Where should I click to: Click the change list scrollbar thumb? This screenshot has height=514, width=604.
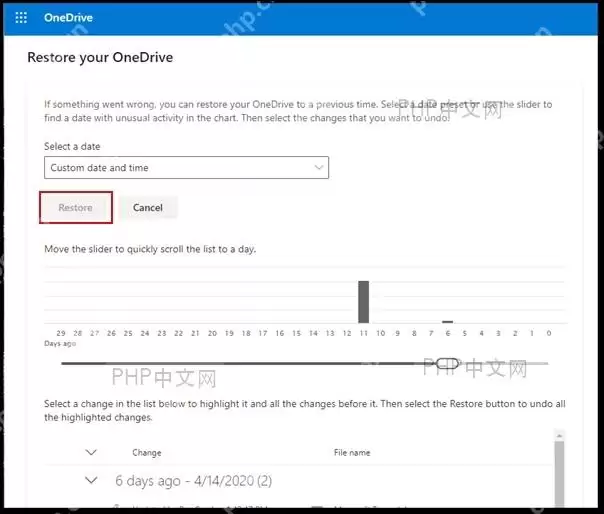point(559,474)
